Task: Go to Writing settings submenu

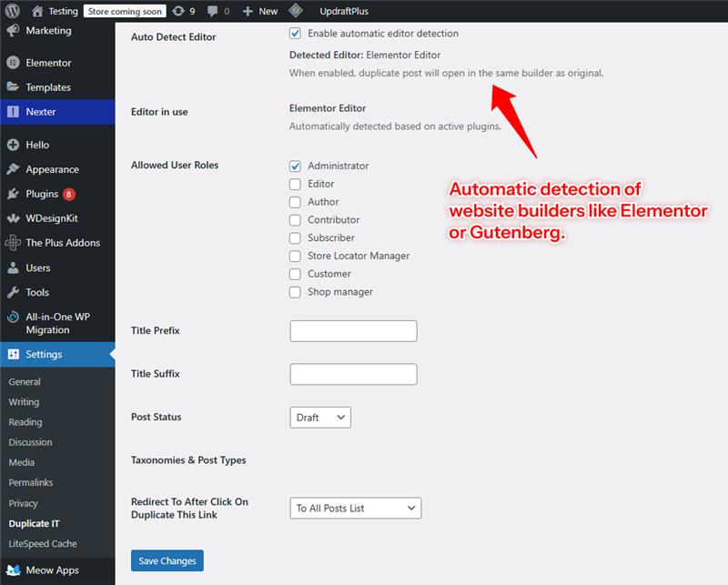Action: tap(24, 402)
